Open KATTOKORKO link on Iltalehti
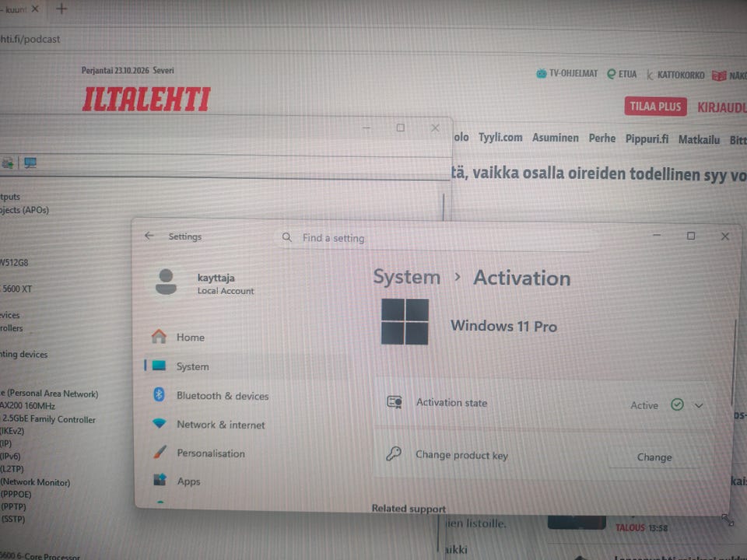Viewport: 747px width, 560px height. 675,75
